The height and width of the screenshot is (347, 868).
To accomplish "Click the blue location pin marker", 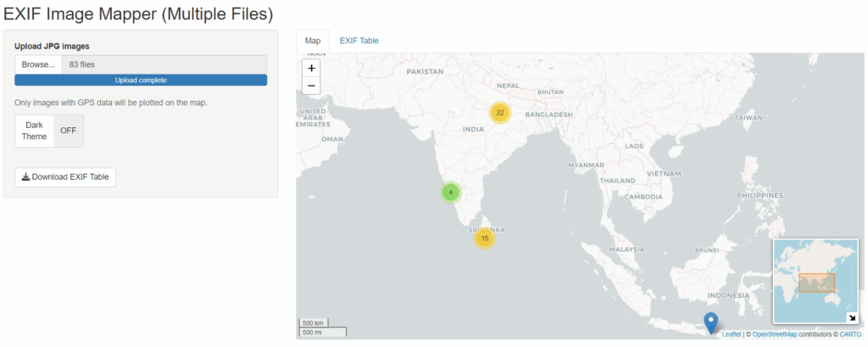I will (x=711, y=322).
